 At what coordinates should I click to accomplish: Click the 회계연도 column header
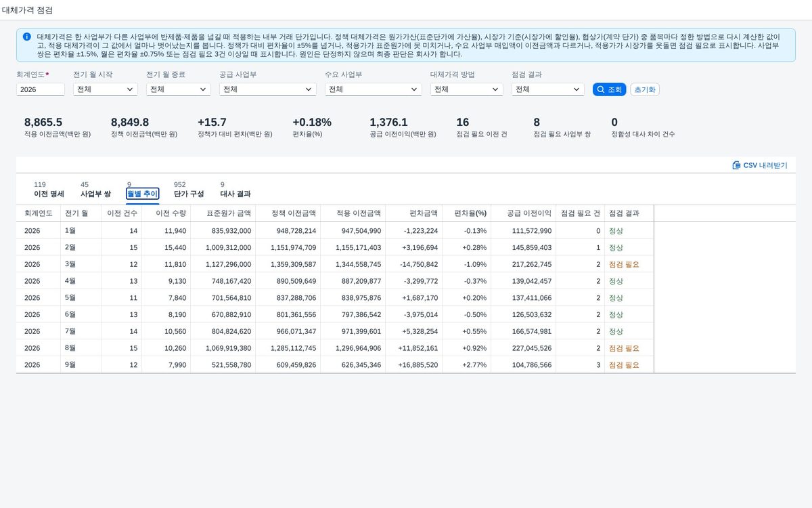click(39, 213)
